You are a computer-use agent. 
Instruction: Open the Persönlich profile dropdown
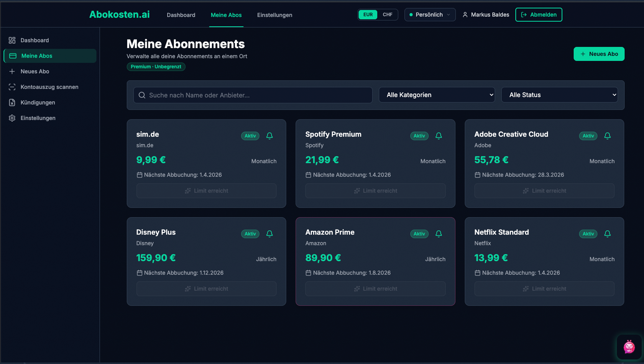click(x=430, y=15)
